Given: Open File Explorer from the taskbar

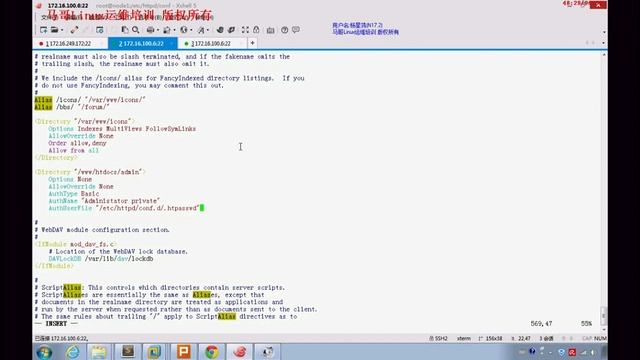Looking at the screenshot, I should 99,352.
